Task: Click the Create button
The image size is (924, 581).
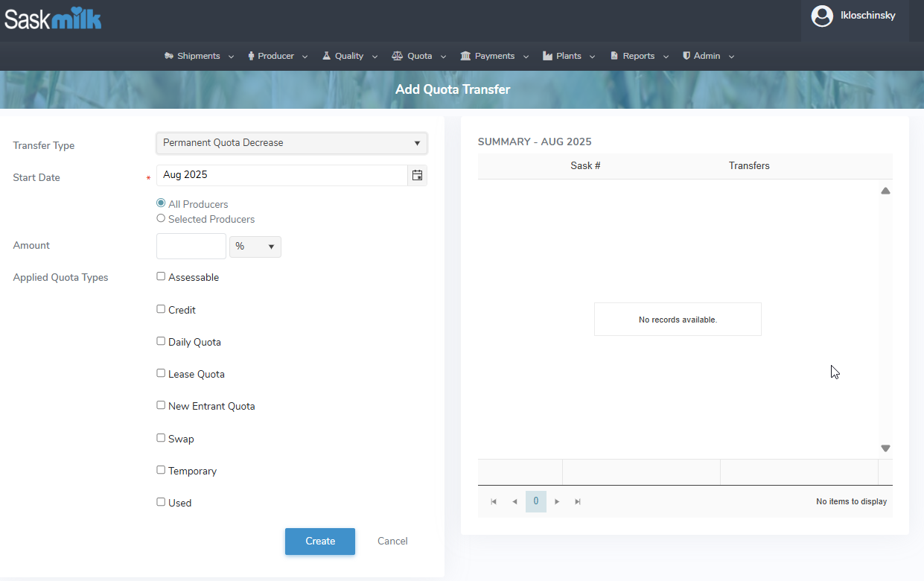Action: click(319, 542)
